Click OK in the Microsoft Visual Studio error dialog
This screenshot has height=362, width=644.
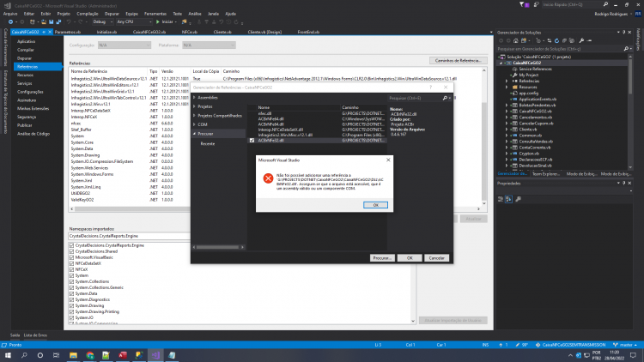click(x=375, y=205)
